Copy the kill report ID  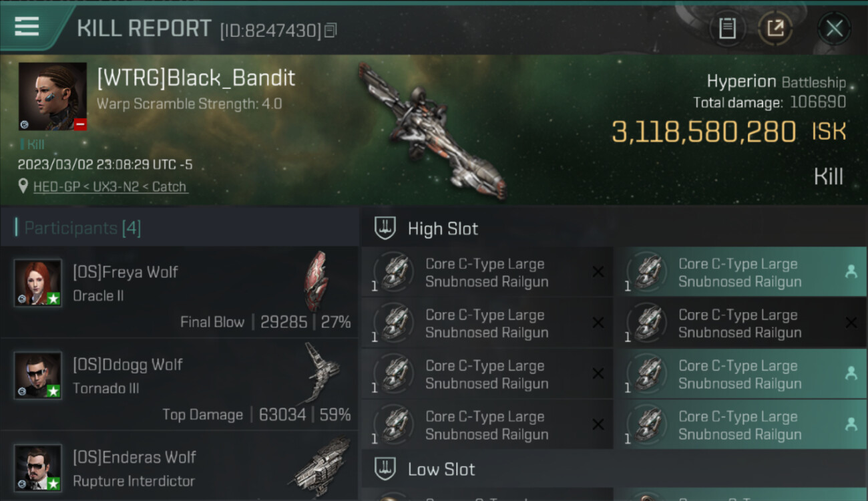[x=331, y=30]
